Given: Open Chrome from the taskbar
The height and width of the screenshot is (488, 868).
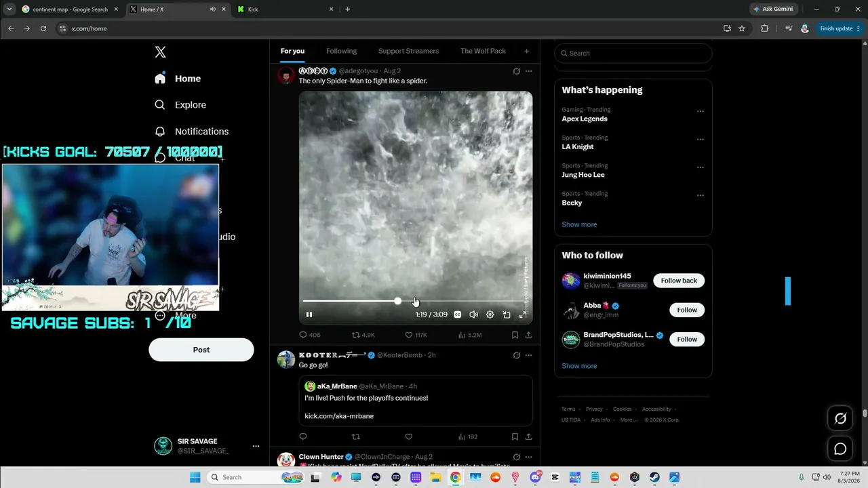Looking at the screenshot, I should (455, 477).
